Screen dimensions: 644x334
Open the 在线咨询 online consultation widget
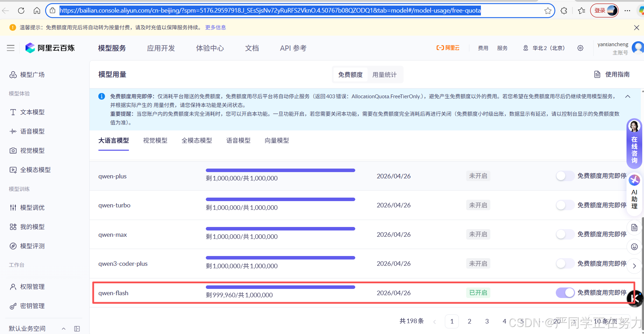click(634, 144)
